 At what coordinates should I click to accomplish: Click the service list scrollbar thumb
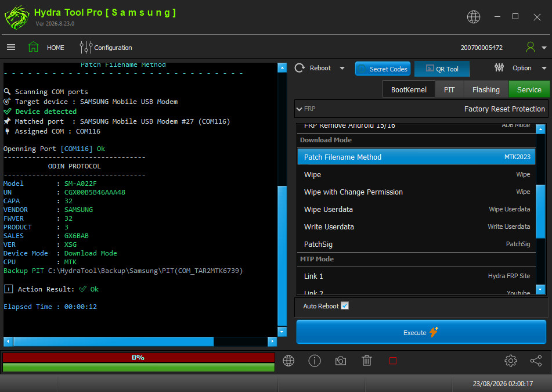click(x=540, y=211)
